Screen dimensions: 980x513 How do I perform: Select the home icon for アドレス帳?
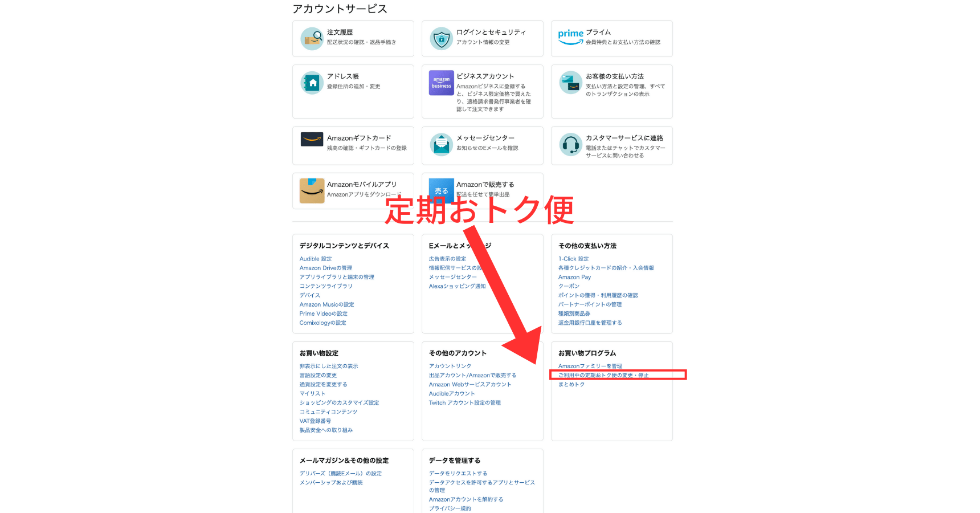click(x=312, y=83)
